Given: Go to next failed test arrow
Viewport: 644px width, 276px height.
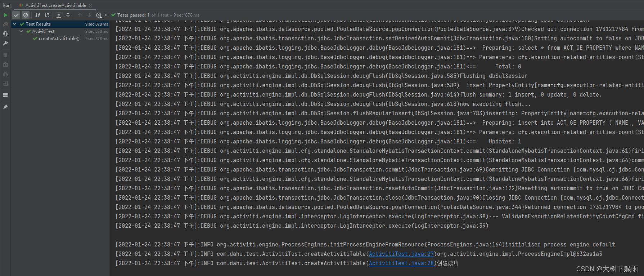Looking at the screenshot, I should point(89,15).
